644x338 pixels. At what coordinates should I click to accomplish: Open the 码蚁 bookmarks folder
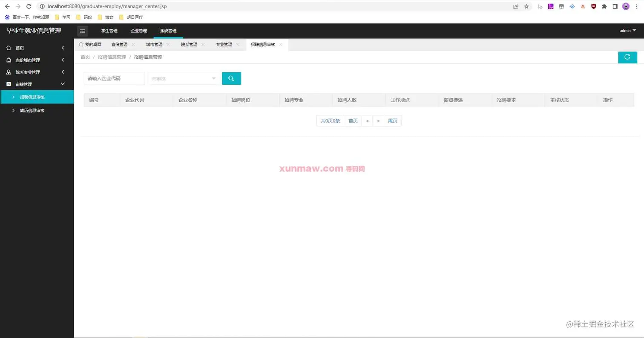(x=84, y=17)
